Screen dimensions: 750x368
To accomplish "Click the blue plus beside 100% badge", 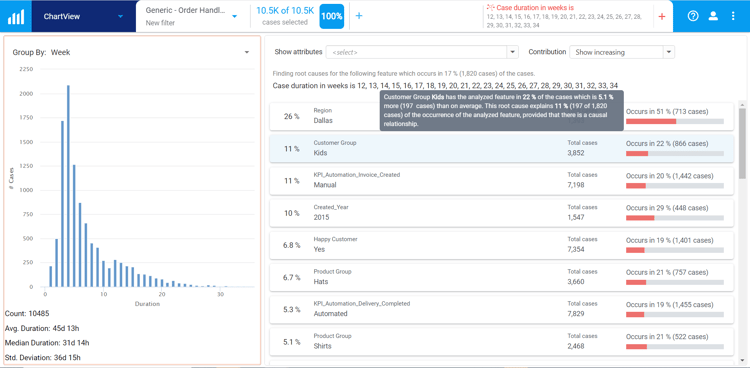I will (359, 16).
